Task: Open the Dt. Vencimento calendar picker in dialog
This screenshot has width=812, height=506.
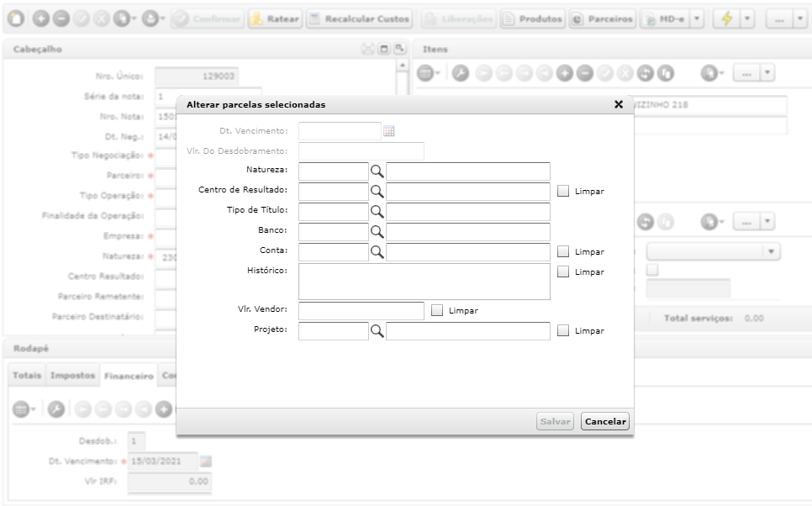Action: [389, 131]
